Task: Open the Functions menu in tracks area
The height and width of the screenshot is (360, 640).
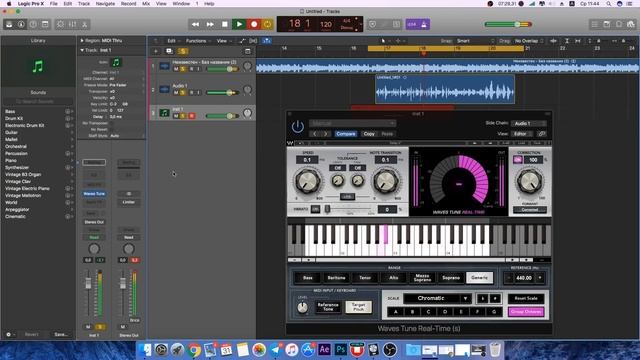Action: [x=198, y=41]
